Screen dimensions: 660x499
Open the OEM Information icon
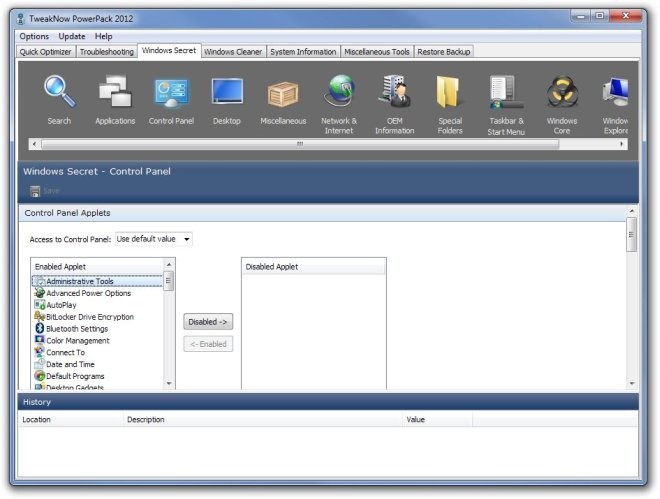coord(394,91)
